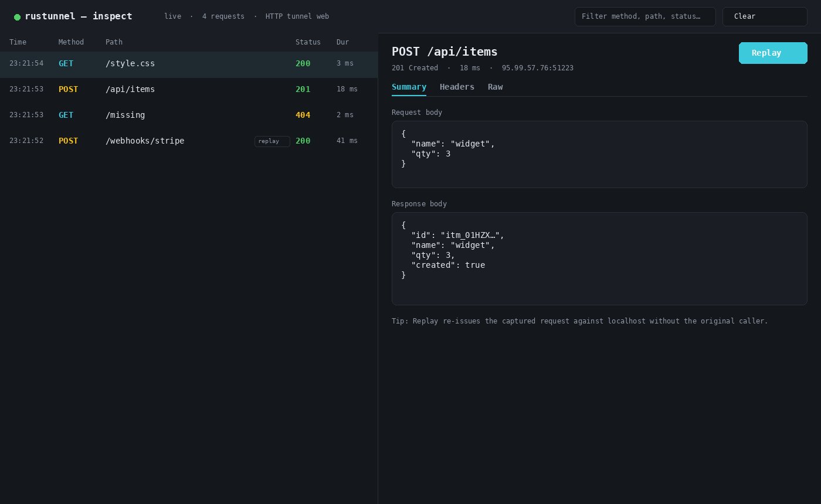
Task: Click the POST method of /webhooks/stripe row
Action: [68, 141]
